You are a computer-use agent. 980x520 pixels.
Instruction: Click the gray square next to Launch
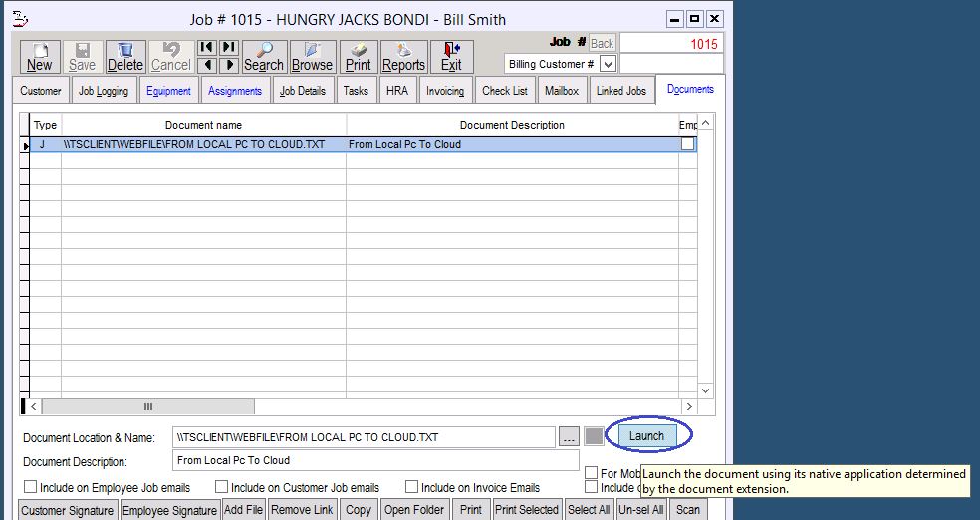pyautogui.click(x=594, y=436)
